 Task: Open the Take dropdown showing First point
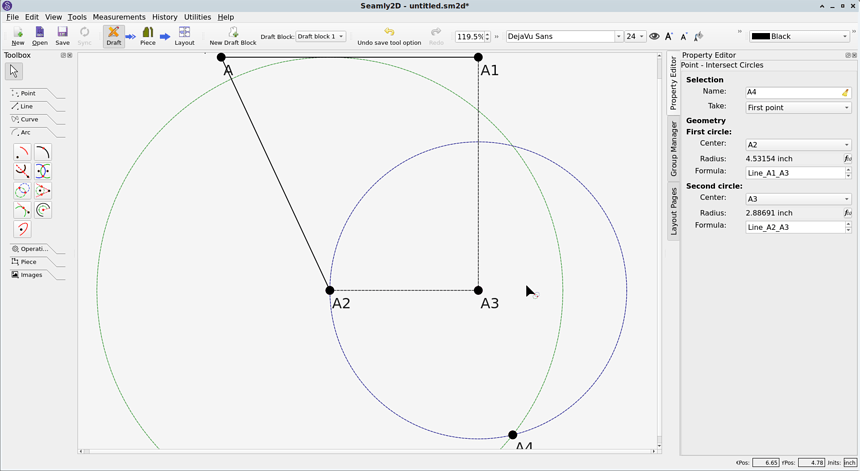pyautogui.click(x=798, y=107)
